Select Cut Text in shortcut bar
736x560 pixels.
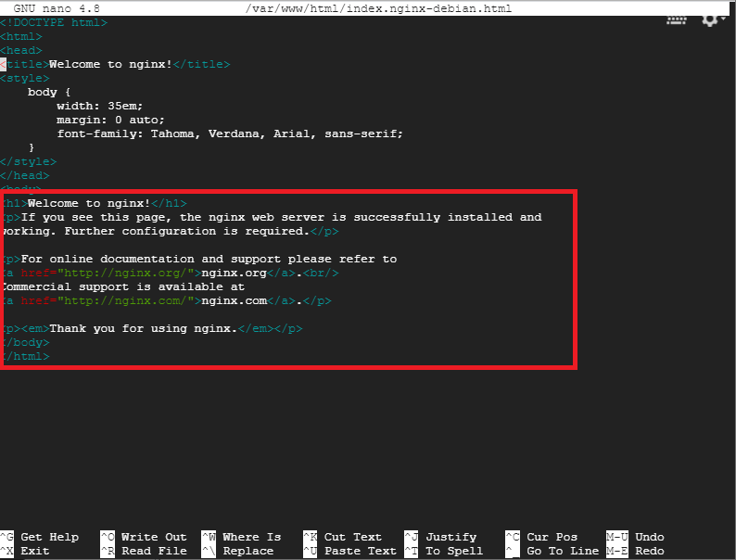[352, 537]
